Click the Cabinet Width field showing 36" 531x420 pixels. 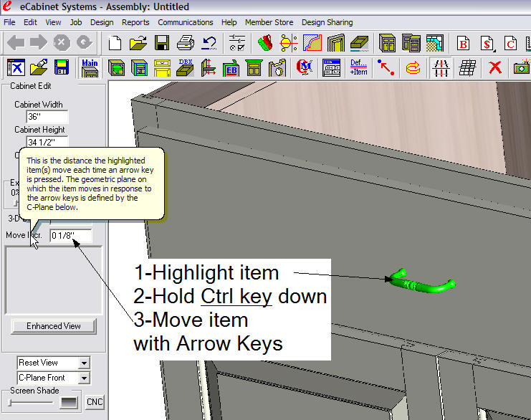47,117
